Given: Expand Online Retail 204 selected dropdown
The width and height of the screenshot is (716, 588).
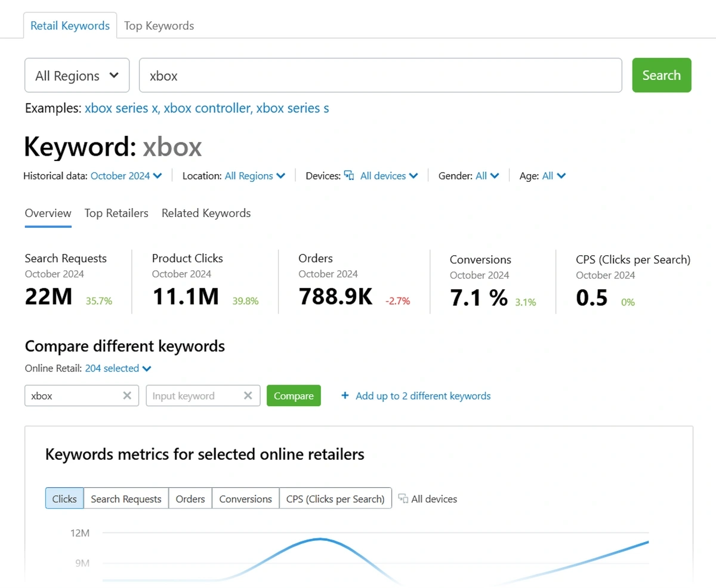Looking at the screenshot, I should [118, 369].
